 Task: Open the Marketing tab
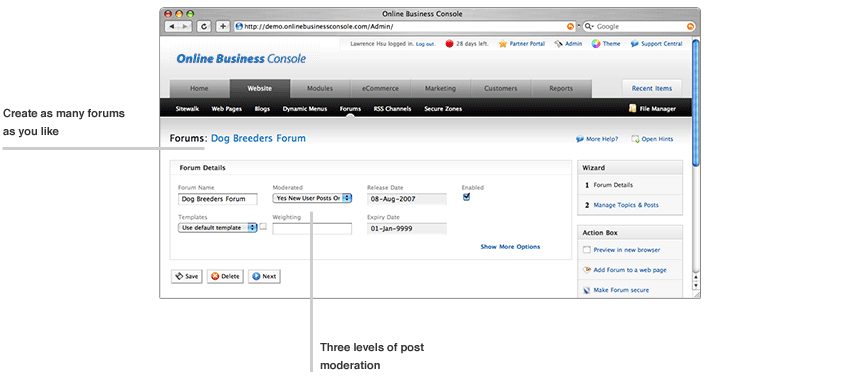pos(440,88)
